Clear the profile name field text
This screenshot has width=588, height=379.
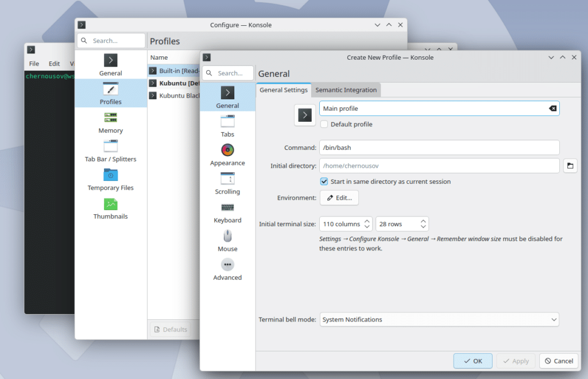pyautogui.click(x=552, y=109)
